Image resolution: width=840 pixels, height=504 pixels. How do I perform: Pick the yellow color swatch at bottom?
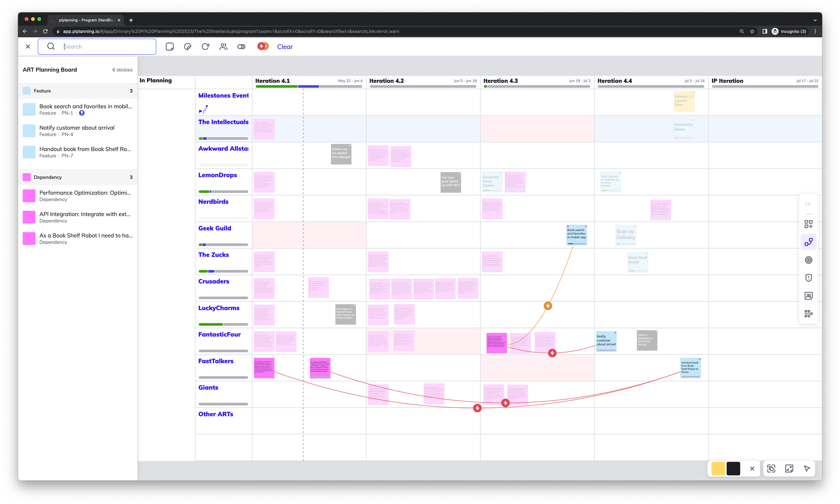click(718, 469)
